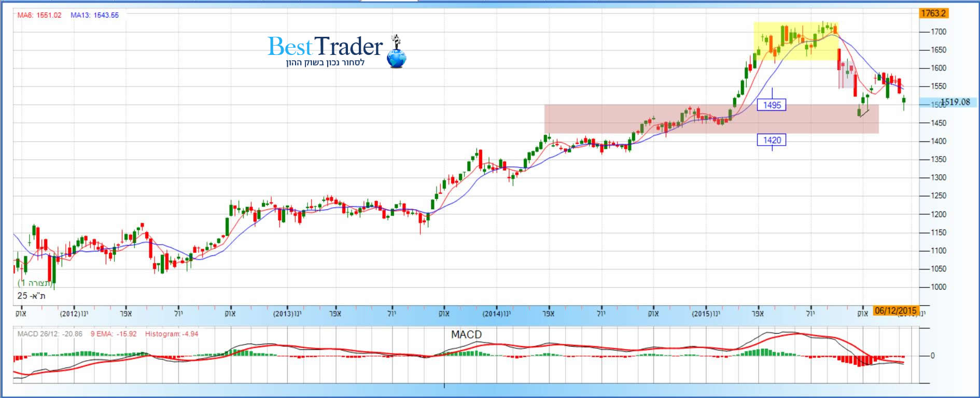980x398 pixels.
Task: Click the Histogram value legend
Action: click(172, 334)
